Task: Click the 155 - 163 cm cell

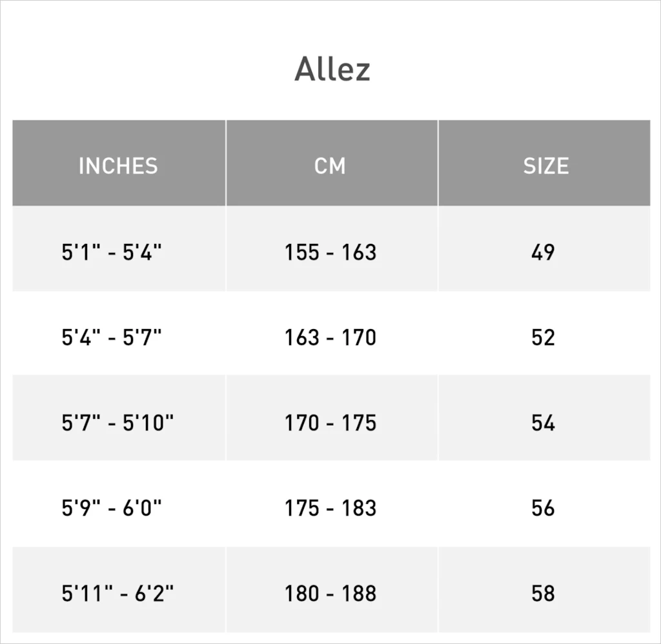Action: pyautogui.click(x=332, y=248)
